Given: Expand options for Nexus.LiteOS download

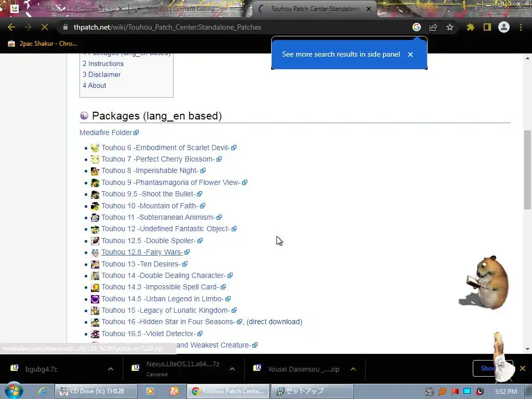Looking at the screenshot, I should tap(232, 369).
